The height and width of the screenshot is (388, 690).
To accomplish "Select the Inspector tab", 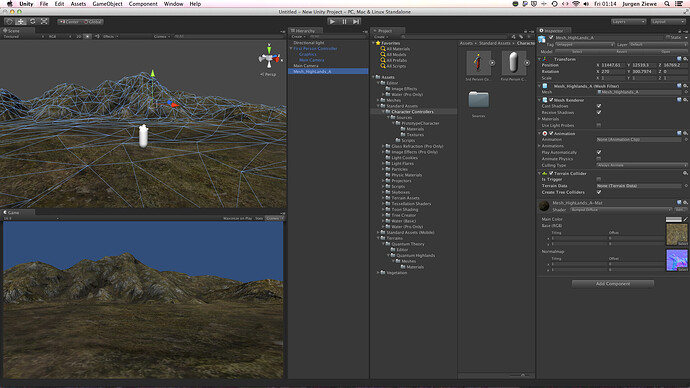I will pos(553,31).
